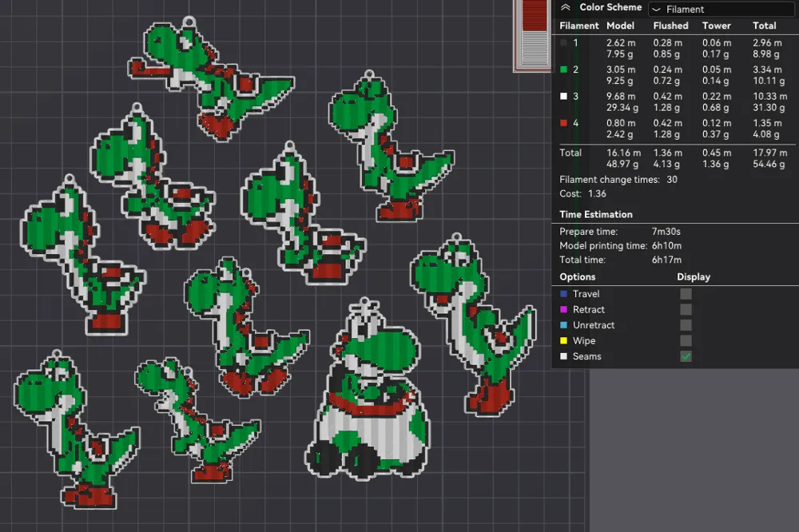This screenshot has width=799, height=532.
Task: Click the Time Estimation section header
Action: (x=596, y=215)
